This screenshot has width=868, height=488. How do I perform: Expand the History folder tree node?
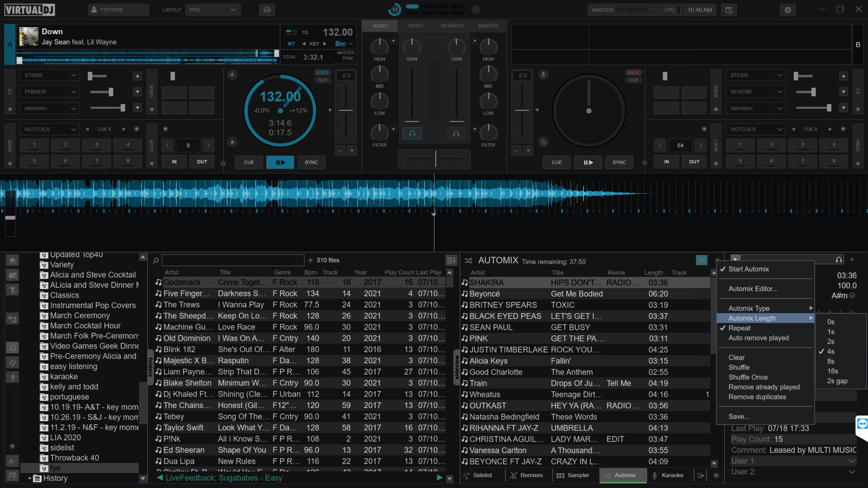pyautogui.click(x=30, y=479)
